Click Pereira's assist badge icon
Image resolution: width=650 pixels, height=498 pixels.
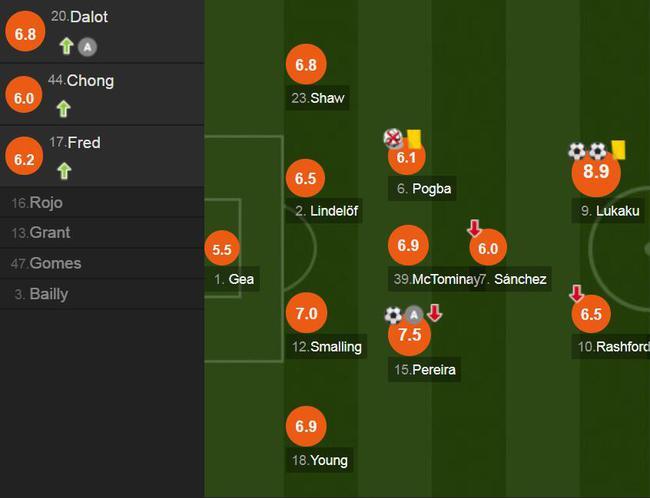[x=413, y=315]
